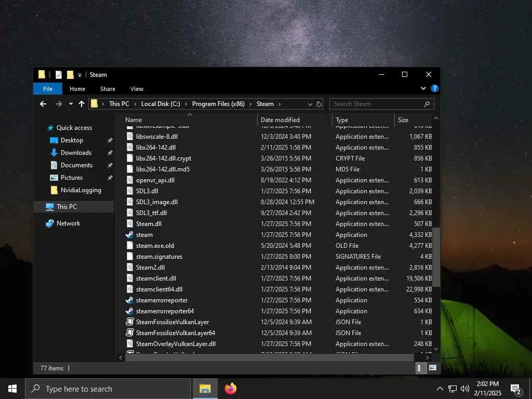Click the search magnifier in Search Steam box
Screen dimensions: 532x399
click(427, 104)
